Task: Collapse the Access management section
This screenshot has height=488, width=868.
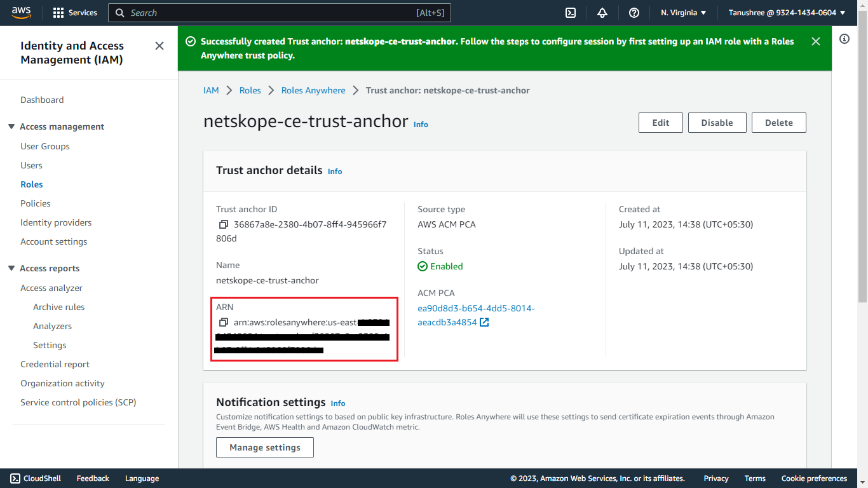Action: point(11,126)
